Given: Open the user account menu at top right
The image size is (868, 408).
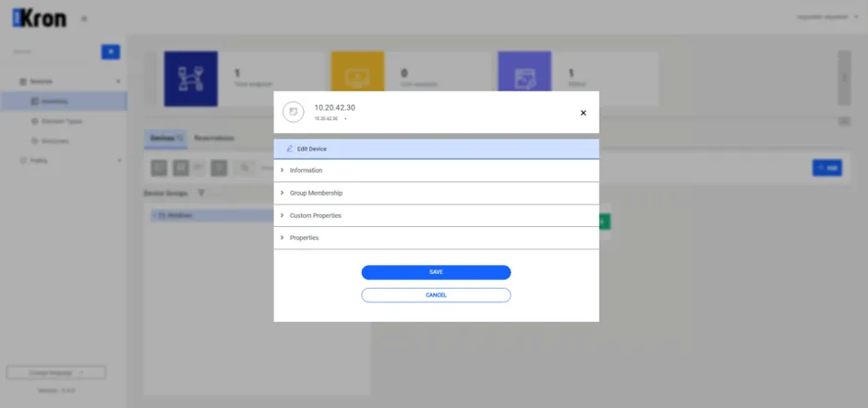Looking at the screenshot, I should 827,18.
